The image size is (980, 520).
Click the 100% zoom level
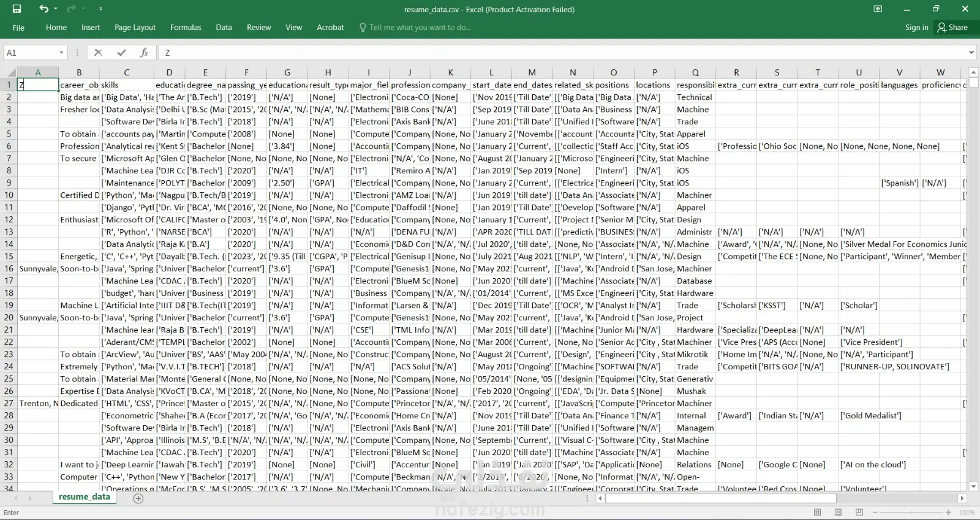coord(967,513)
